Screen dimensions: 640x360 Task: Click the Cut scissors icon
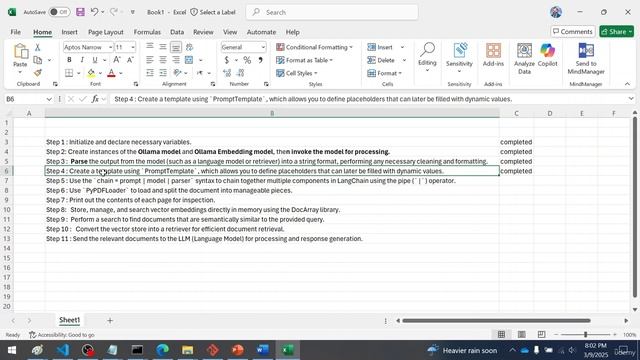pyautogui.click(x=38, y=47)
